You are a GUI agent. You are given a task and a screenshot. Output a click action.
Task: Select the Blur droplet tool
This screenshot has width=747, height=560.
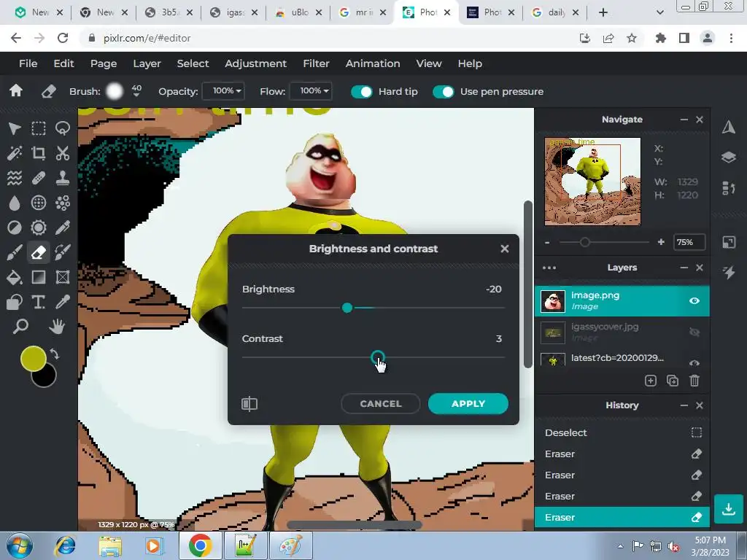point(15,203)
